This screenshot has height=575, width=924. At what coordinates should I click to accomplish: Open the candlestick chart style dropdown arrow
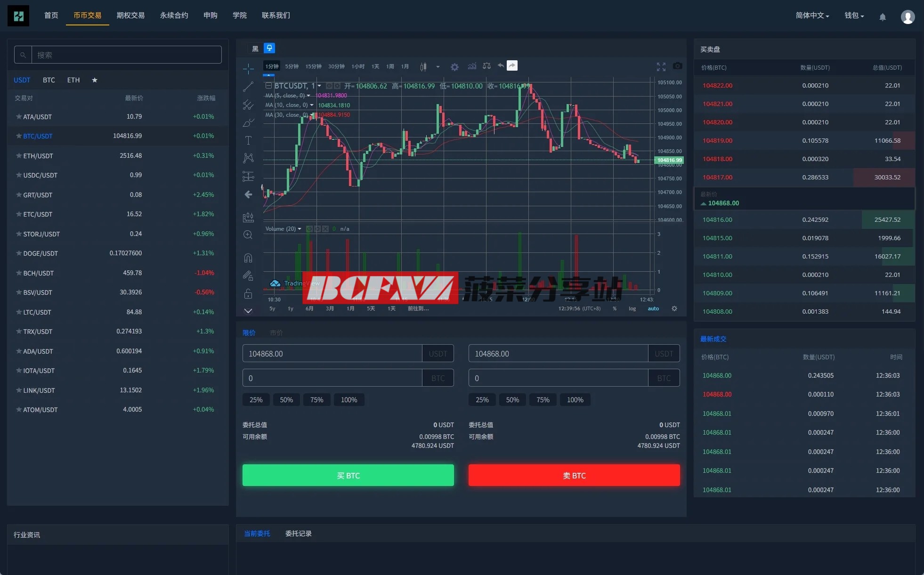pos(438,67)
